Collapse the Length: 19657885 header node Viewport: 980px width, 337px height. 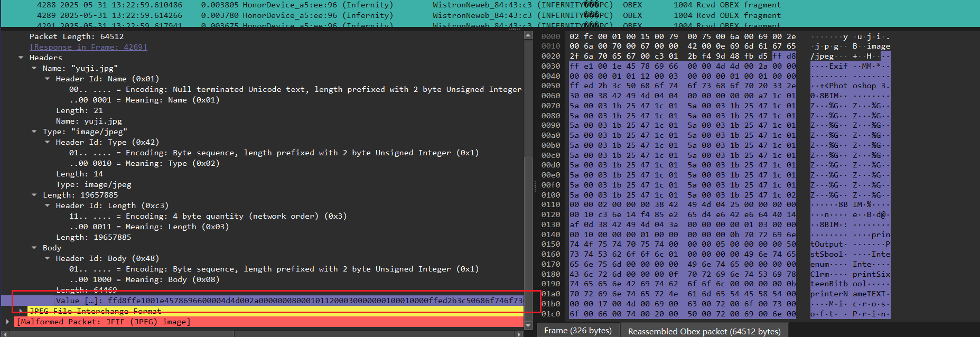34,195
